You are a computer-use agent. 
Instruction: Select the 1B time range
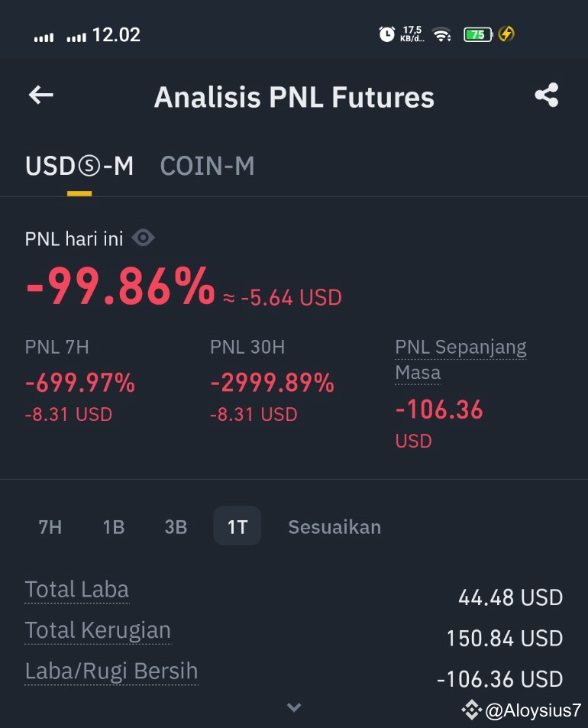[x=114, y=527]
